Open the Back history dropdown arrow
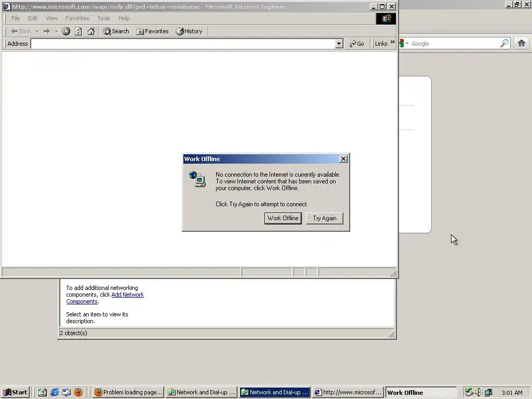The height and width of the screenshot is (399, 532). coord(37,31)
